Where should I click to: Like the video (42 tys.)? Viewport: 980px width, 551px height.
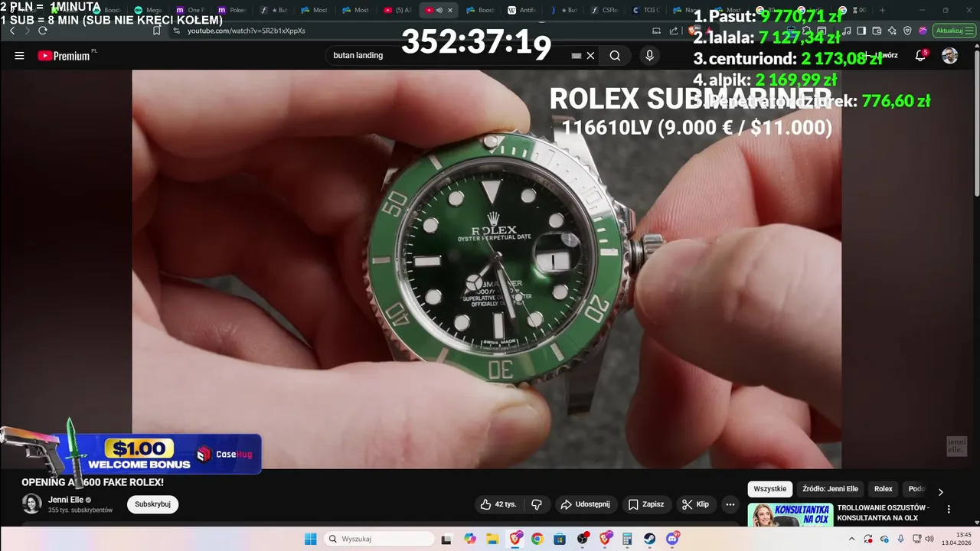498,504
